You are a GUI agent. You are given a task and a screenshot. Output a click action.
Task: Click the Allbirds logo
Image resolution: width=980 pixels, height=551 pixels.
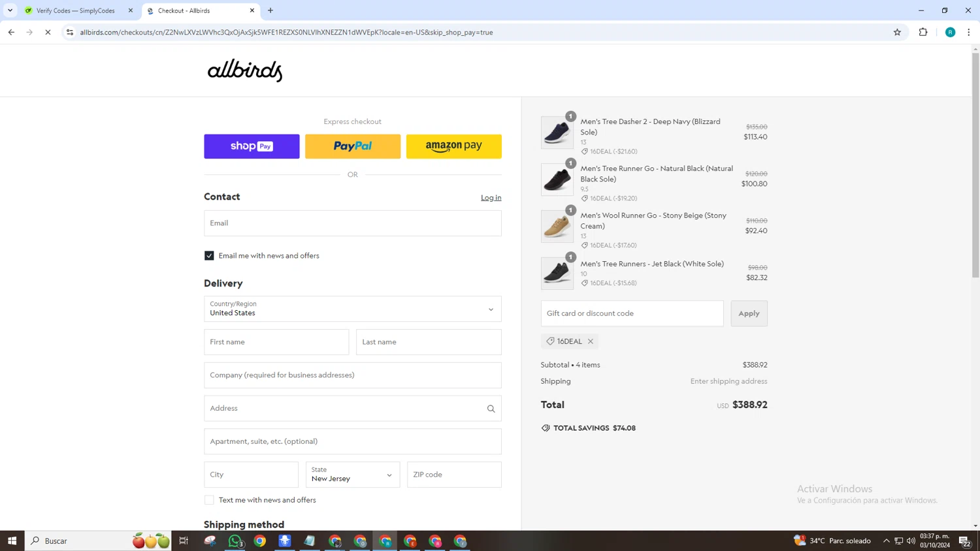245,71
